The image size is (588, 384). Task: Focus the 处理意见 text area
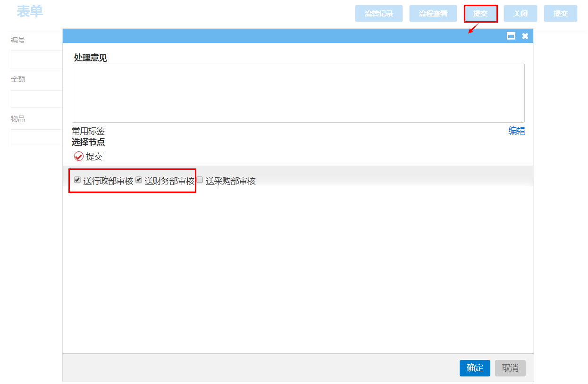(x=298, y=93)
